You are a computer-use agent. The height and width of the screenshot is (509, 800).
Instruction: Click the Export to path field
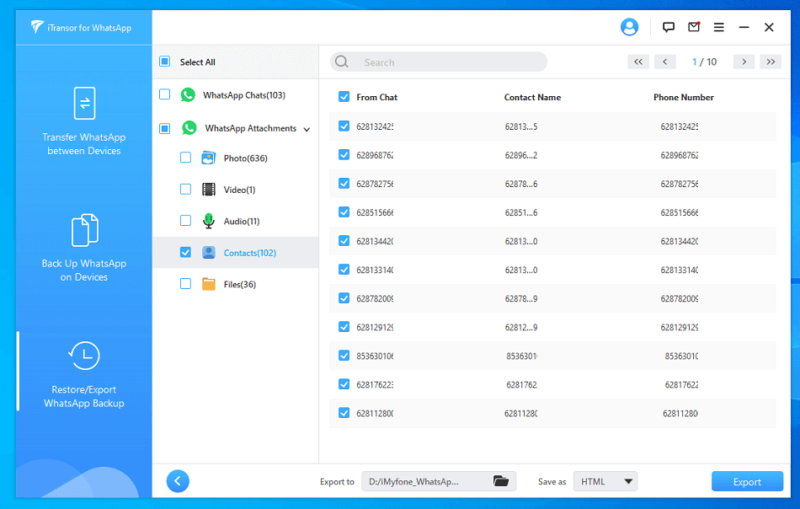(439, 481)
